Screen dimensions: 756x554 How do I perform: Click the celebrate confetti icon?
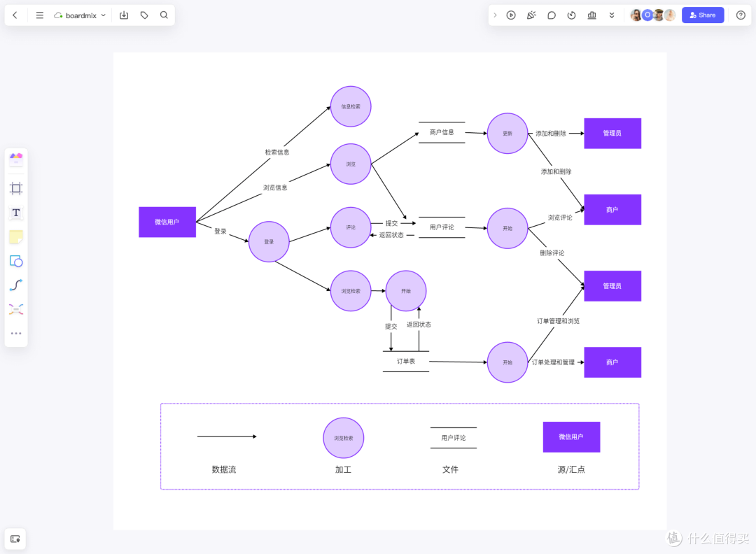pos(531,15)
